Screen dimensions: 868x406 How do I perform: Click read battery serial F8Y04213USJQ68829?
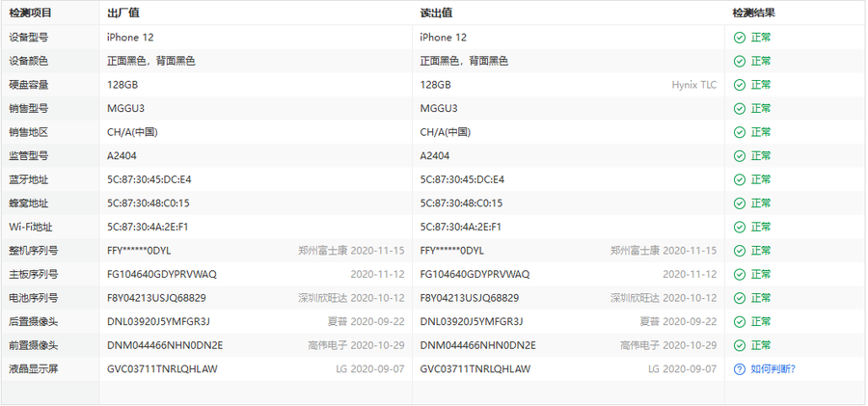(470, 299)
